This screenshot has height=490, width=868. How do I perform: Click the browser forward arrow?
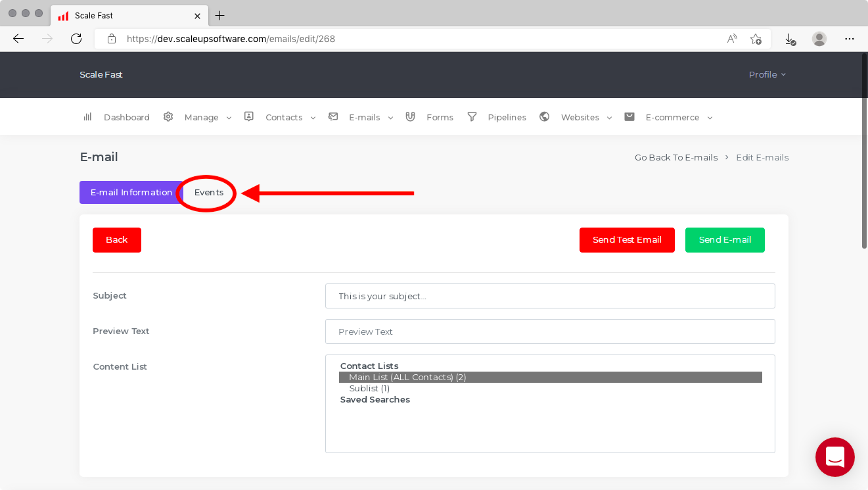[x=47, y=39]
